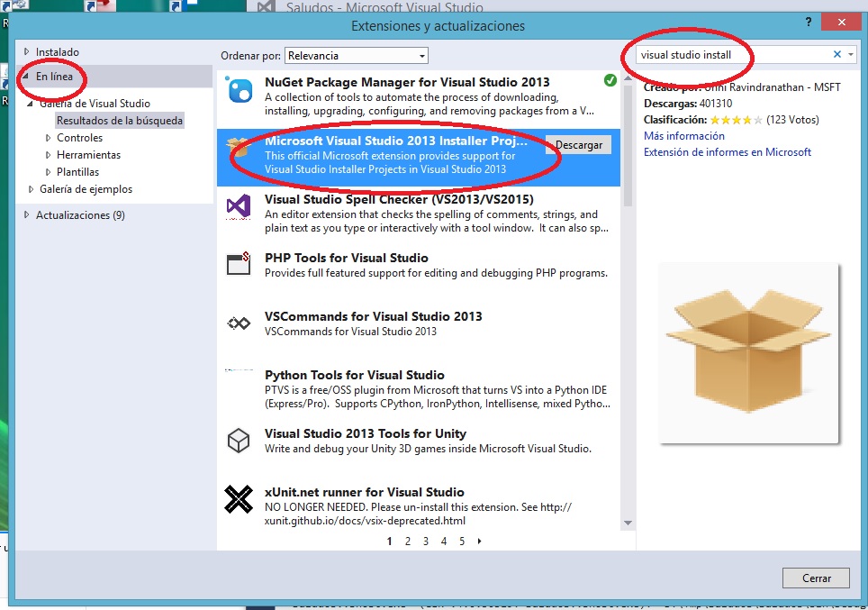Click the results list scrollbar thumb
868x610 pixels.
(x=628, y=147)
